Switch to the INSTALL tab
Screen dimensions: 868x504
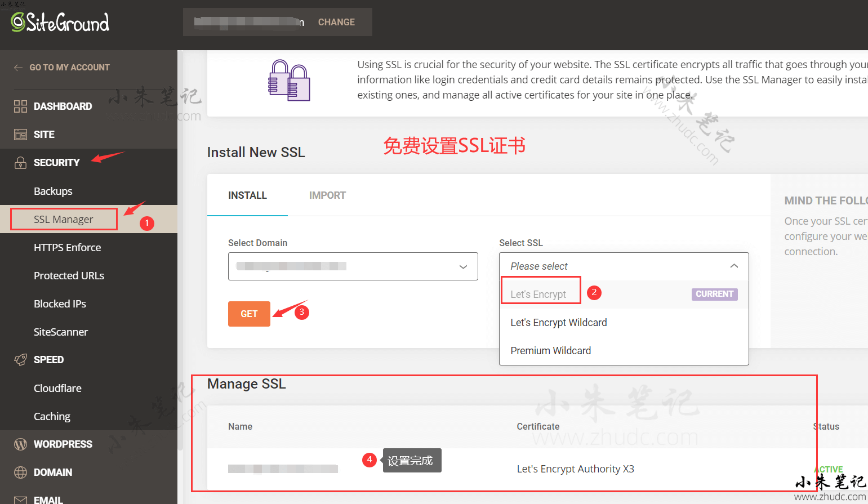click(247, 195)
